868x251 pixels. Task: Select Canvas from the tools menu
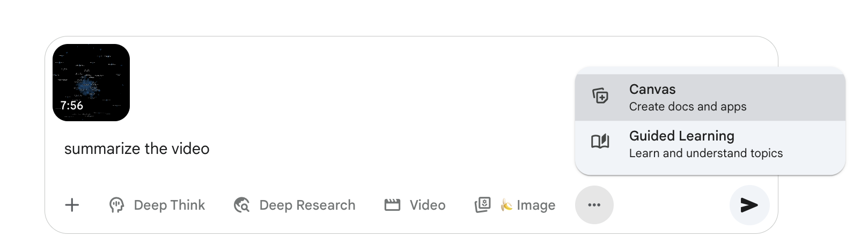652,90
